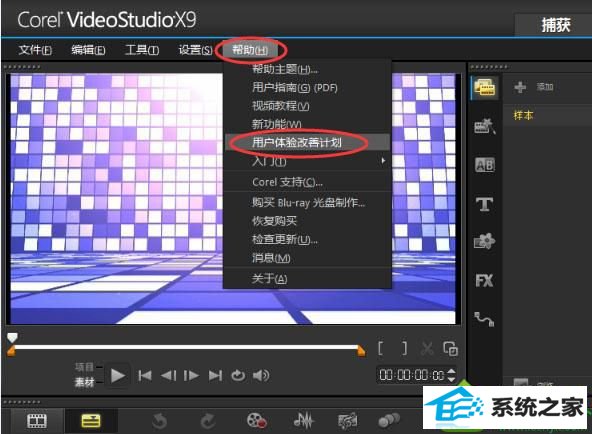Image resolution: width=592 pixels, height=434 pixels.
Task: Open the 工具 (Tools) menu
Action: 142,50
